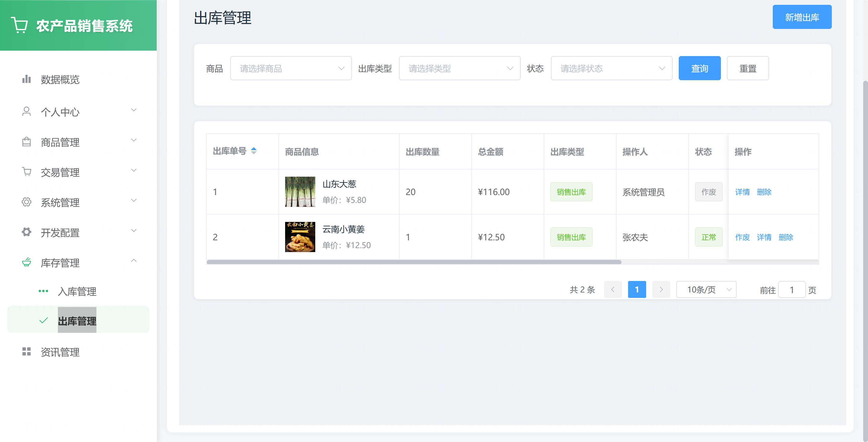Open 资讯管理 menu item
Viewport: 868px width, 442px height.
pos(78,352)
